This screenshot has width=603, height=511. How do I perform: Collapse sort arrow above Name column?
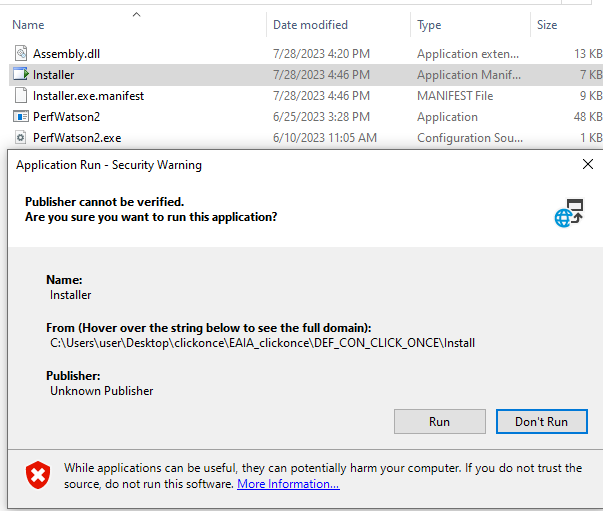click(136, 14)
